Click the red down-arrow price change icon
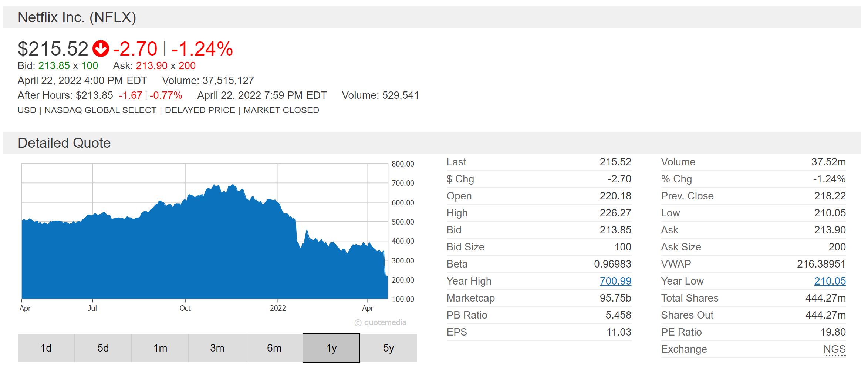This screenshot has width=868, height=380. pyautogui.click(x=101, y=48)
